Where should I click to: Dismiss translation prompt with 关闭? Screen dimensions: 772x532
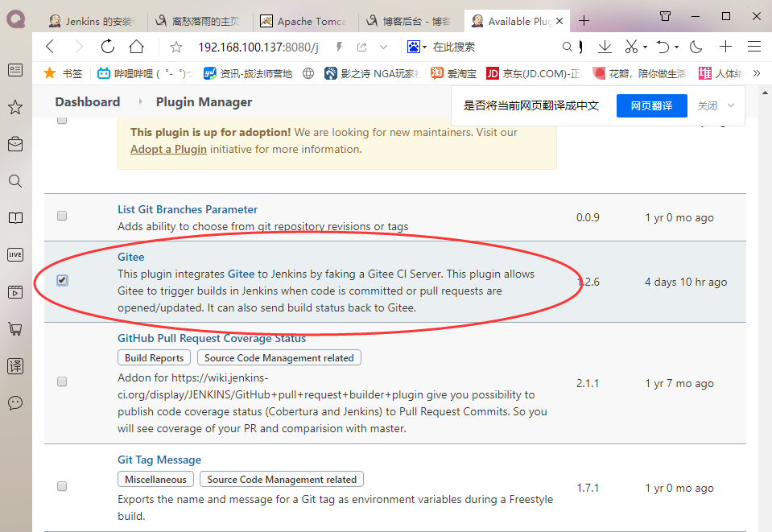[x=708, y=105]
